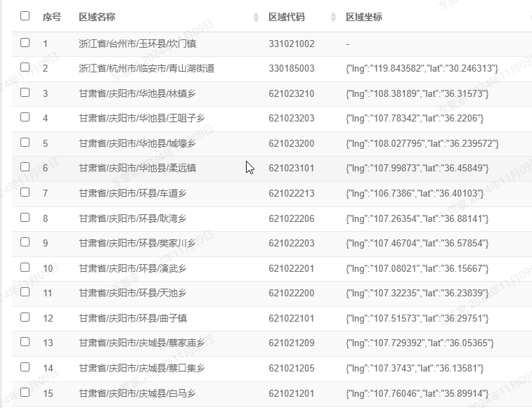Click the sort icon for 区域名称 column
This screenshot has width=532, height=408.
pyautogui.click(x=256, y=17)
